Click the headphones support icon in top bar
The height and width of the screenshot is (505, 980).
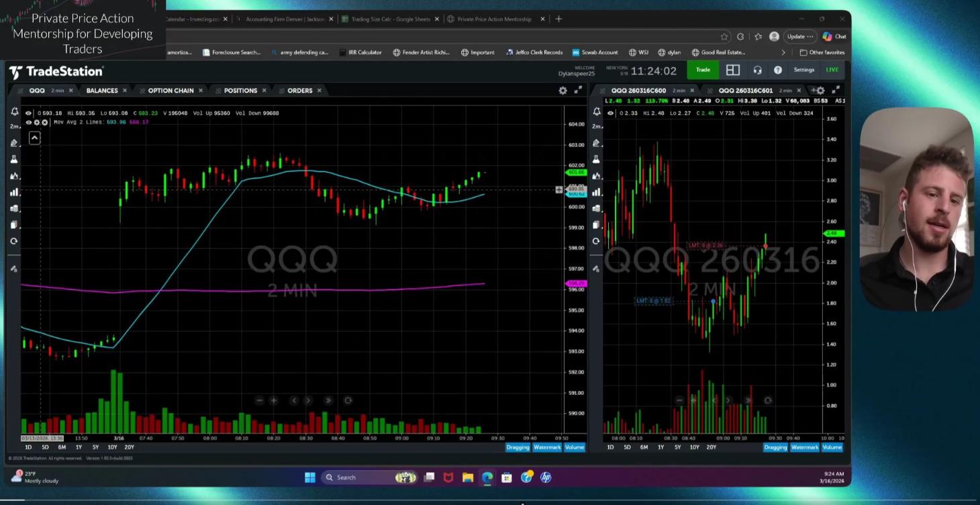758,70
